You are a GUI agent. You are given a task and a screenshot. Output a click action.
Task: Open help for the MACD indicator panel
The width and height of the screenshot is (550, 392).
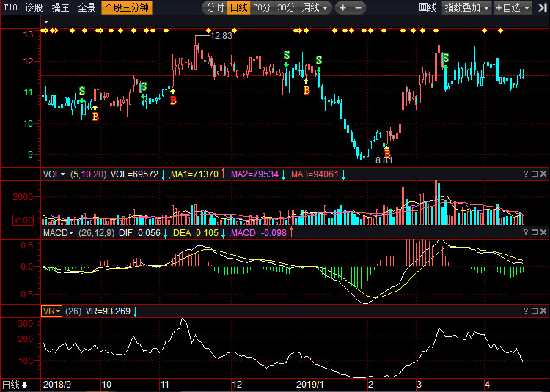[525, 232]
